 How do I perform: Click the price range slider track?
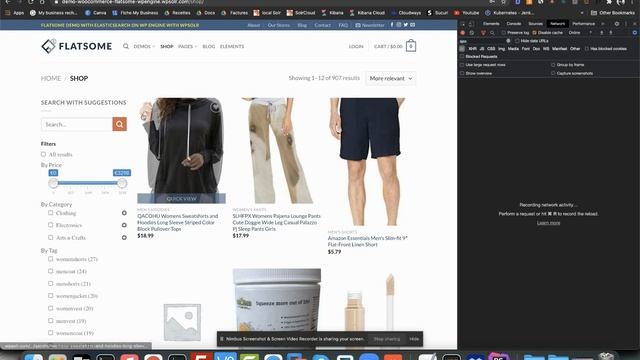point(87,183)
